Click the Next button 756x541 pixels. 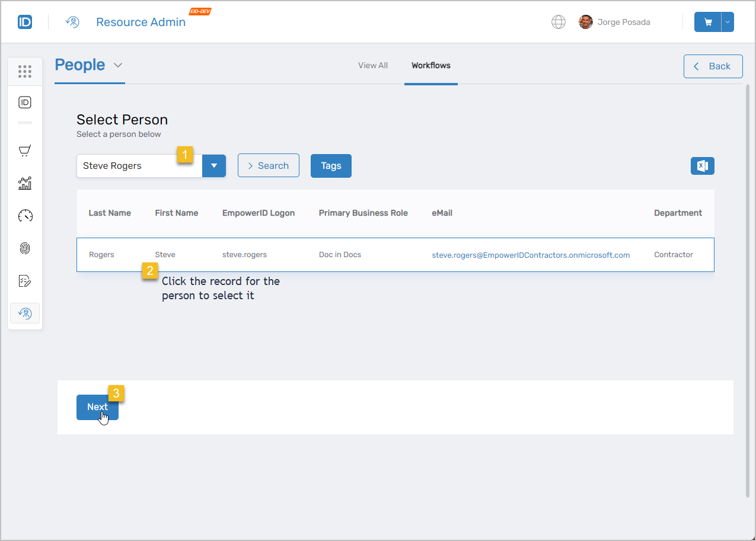(x=97, y=407)
